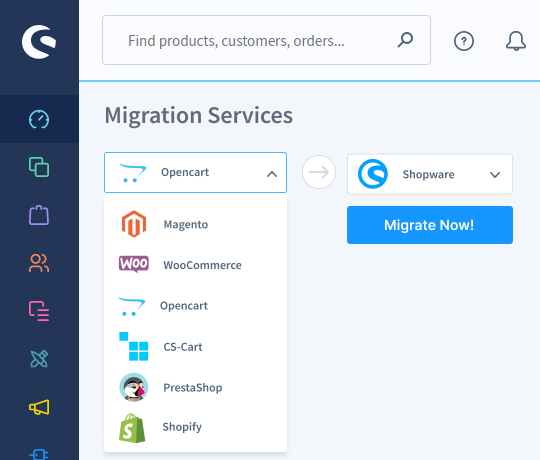Open the Marketing megaphone sidebar icon
This screenshot has width=540, height=460.
tap(39, 407)
